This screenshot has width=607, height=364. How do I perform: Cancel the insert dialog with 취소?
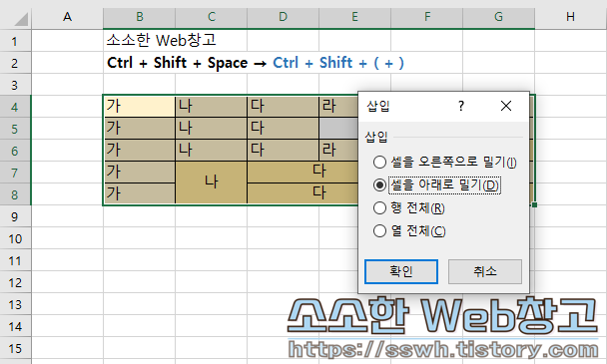coord(484,271)
